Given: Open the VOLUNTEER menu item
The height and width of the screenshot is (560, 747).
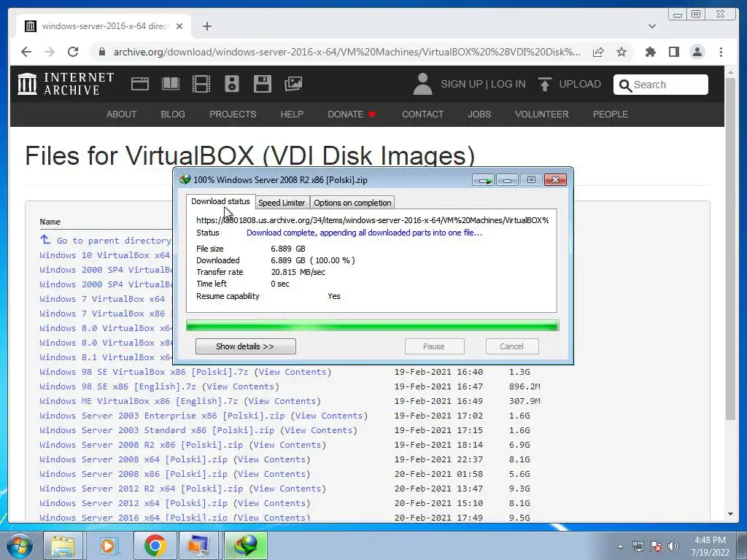Looking at the screenshot, I should (x=542, y=114).
